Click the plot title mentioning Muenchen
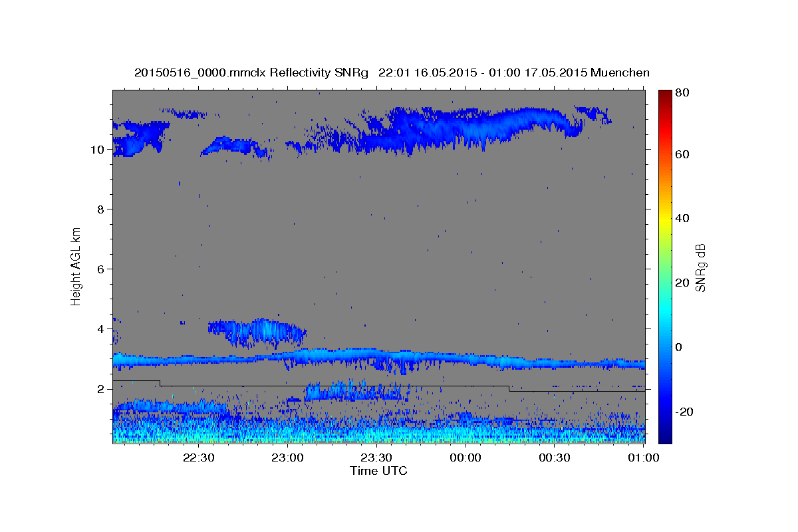The height and width of the screenshot is (532, 798). click(x=392, y=72)
